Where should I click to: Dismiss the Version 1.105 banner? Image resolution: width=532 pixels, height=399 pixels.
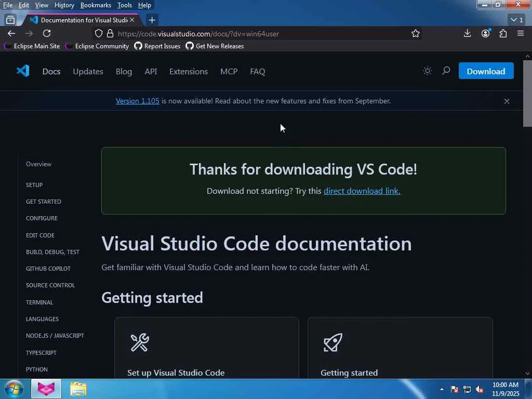click(507, 101)
